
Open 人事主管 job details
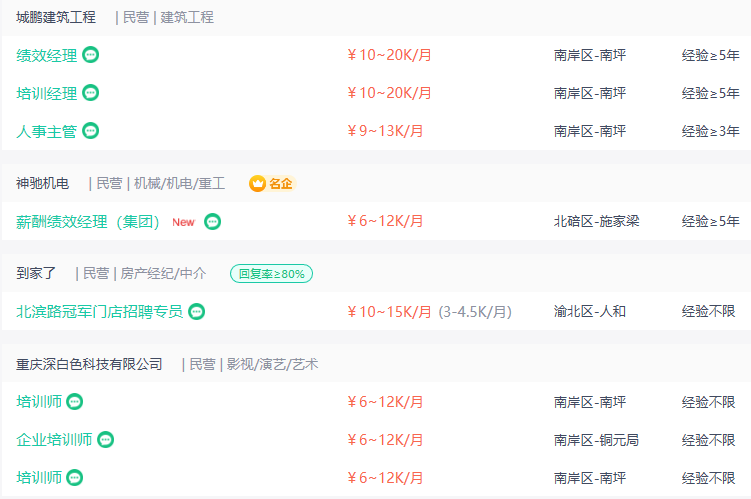pyautogui.click(x=46, y=131)
